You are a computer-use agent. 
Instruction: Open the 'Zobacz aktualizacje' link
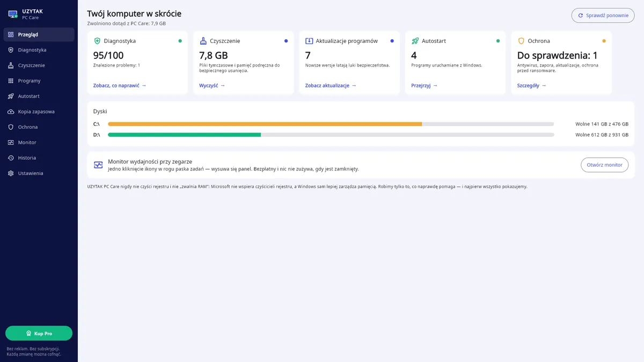tap(331, 85)
